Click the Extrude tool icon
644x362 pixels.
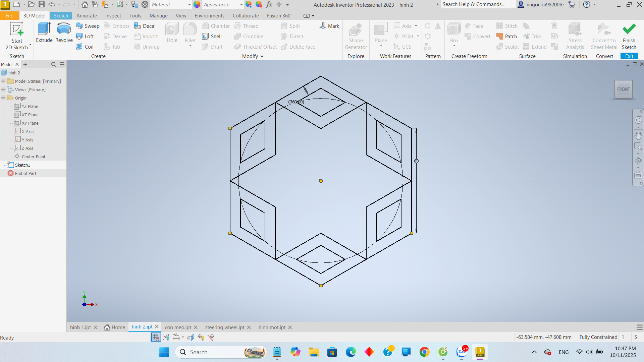point(44,29)
